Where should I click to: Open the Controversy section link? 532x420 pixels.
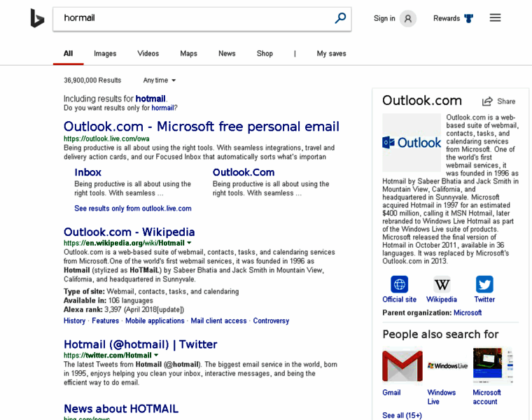271,321
